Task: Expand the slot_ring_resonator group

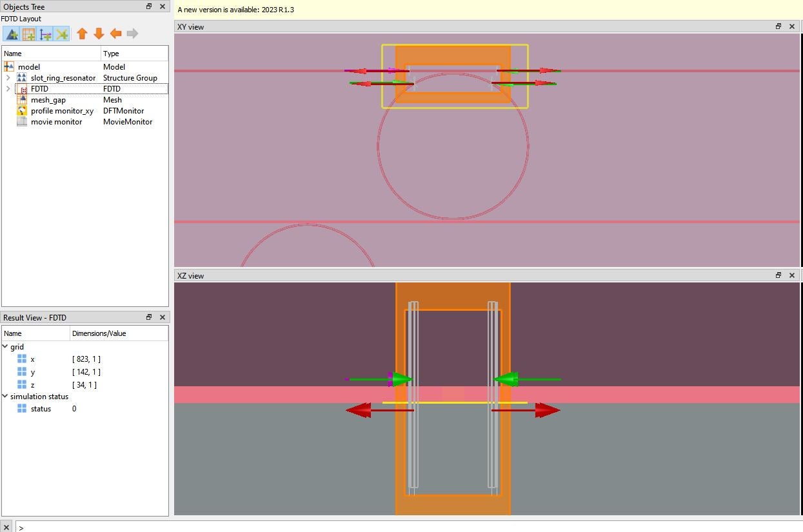Action: coord(8,77)
